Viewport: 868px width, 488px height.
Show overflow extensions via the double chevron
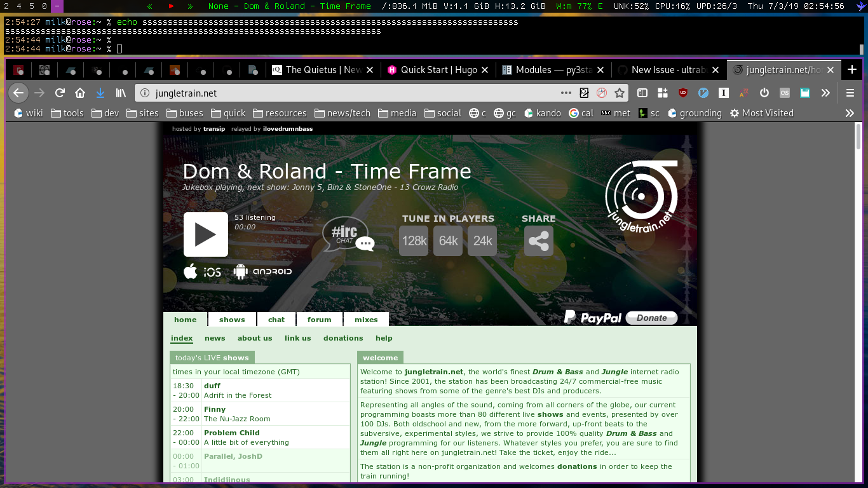tap(825, 93)
